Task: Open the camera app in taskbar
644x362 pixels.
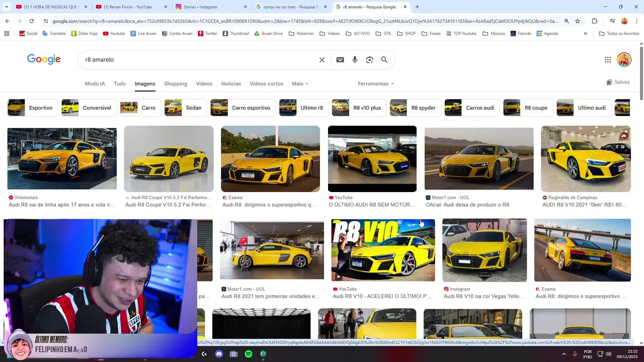Action: click(x=233, y=354)
